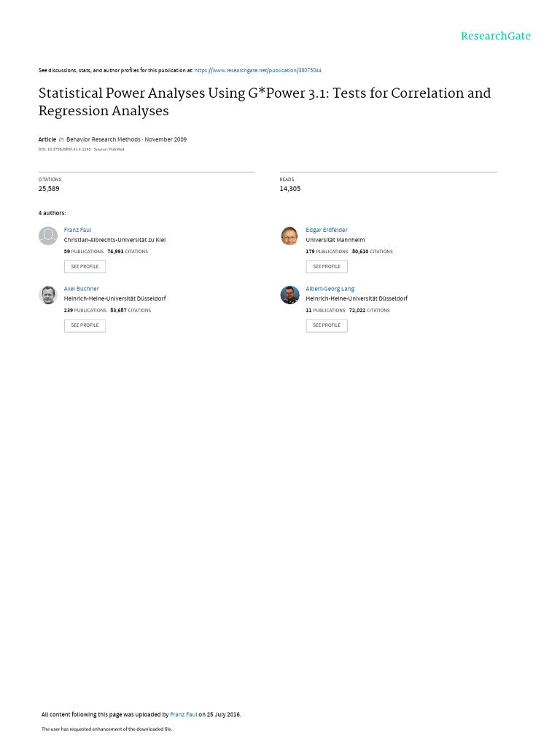Click Albert-Georg Lang's profile photo

coord(289,295)
